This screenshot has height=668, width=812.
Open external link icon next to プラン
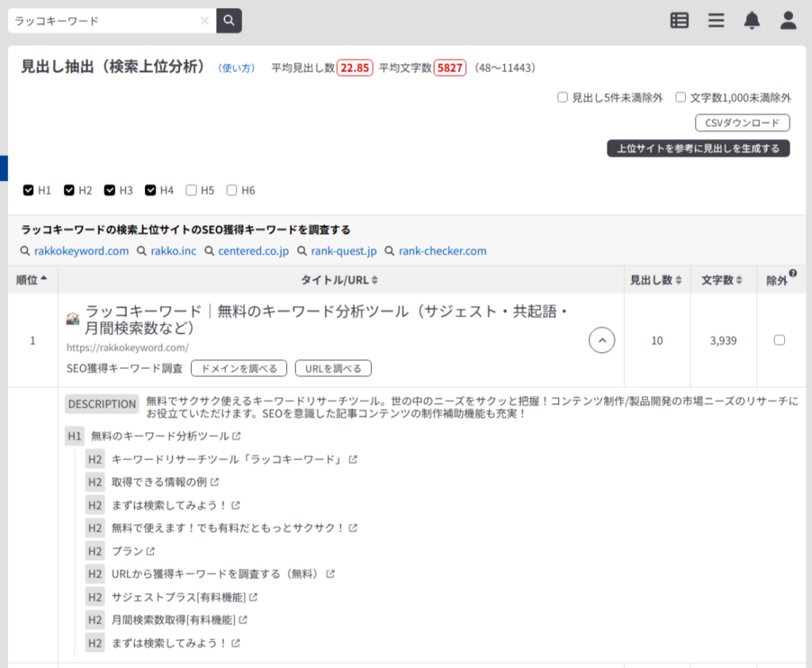click(150, 551)
